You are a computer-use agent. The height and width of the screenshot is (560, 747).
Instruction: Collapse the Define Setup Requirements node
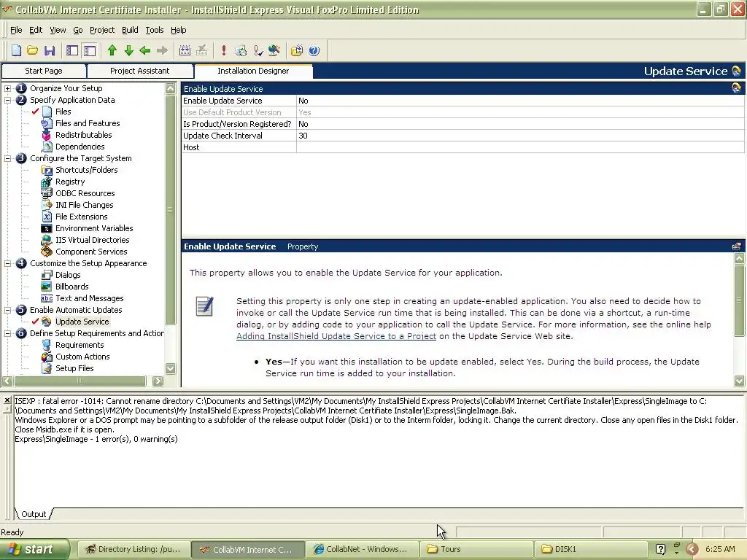click(7, 333)
